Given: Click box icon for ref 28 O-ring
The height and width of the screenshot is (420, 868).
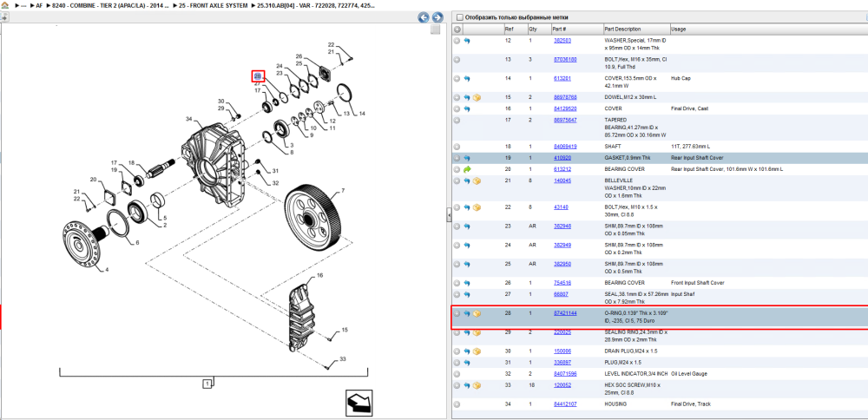Looking at the screenshot, I should 477,314.
